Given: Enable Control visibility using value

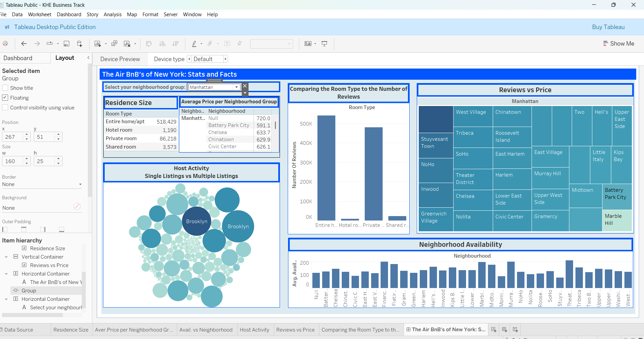Looking at the screenshot, I should pyautogui.click(x=5, y=107).
